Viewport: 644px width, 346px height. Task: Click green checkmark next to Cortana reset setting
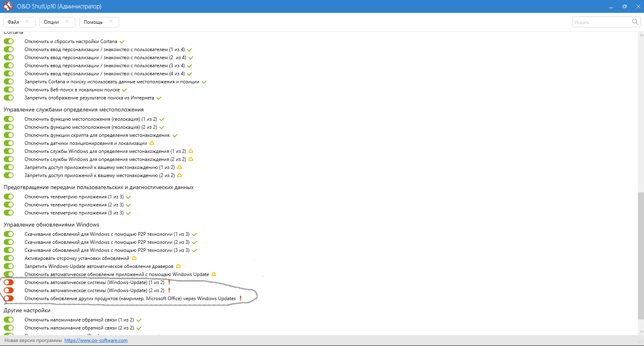click(x=122, y=41)
